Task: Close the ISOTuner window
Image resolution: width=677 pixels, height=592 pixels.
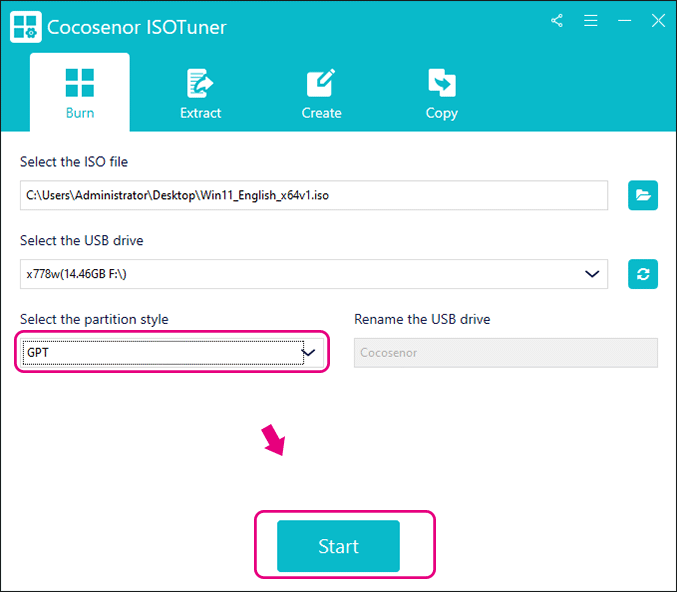Action: (658, 20)
